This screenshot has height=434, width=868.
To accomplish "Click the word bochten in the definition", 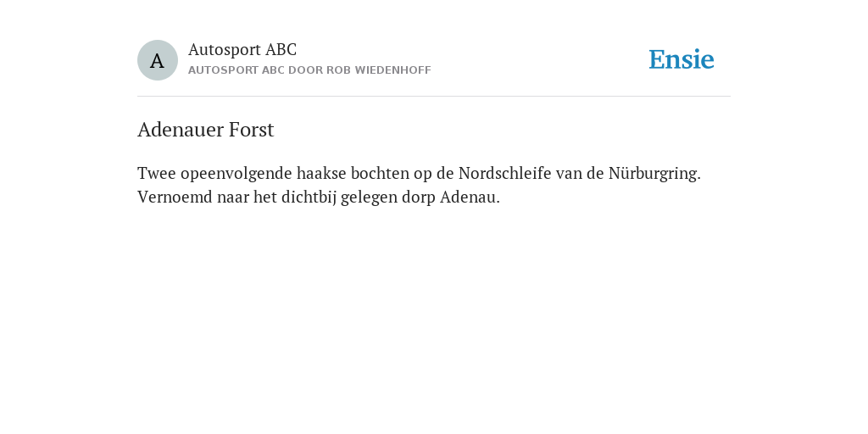I will click(381, 173).
